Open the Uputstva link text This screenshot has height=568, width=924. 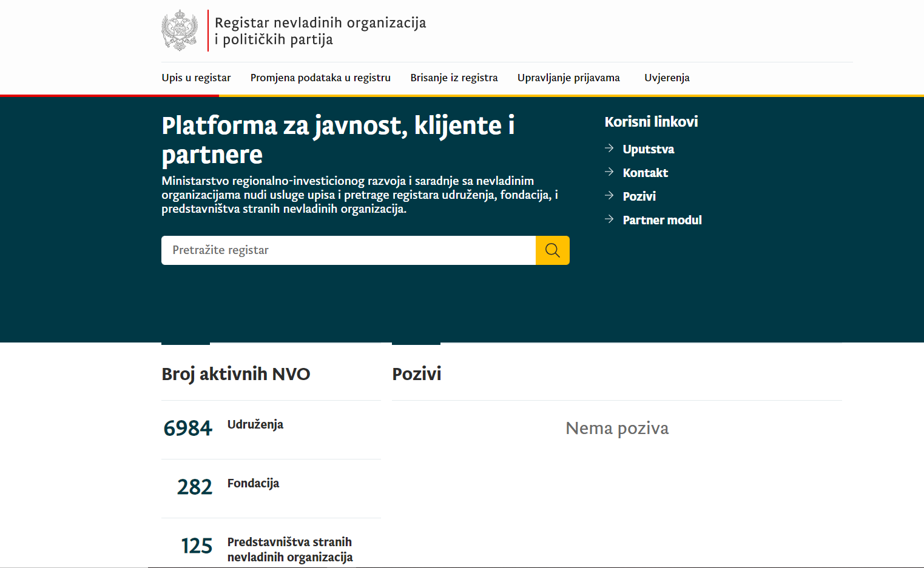coord(648,149)
